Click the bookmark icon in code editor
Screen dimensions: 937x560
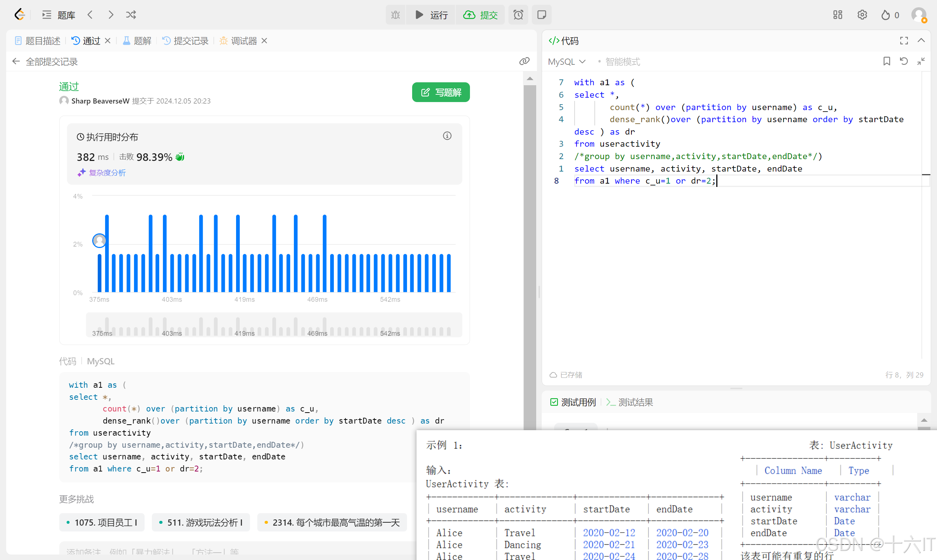(886, 61)
